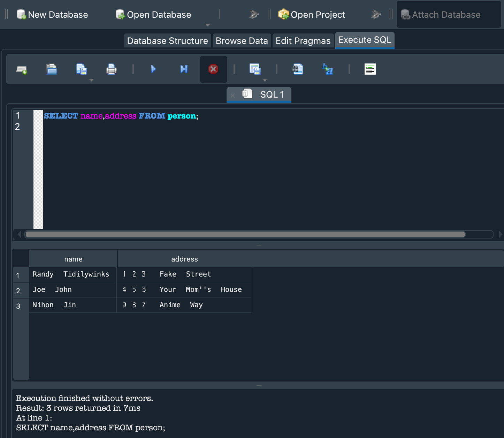Click 'Result: 3 rows returned in 7ms' text
Image resolution: width=504 pixels, height=438 pixels.
click(78, 408)
